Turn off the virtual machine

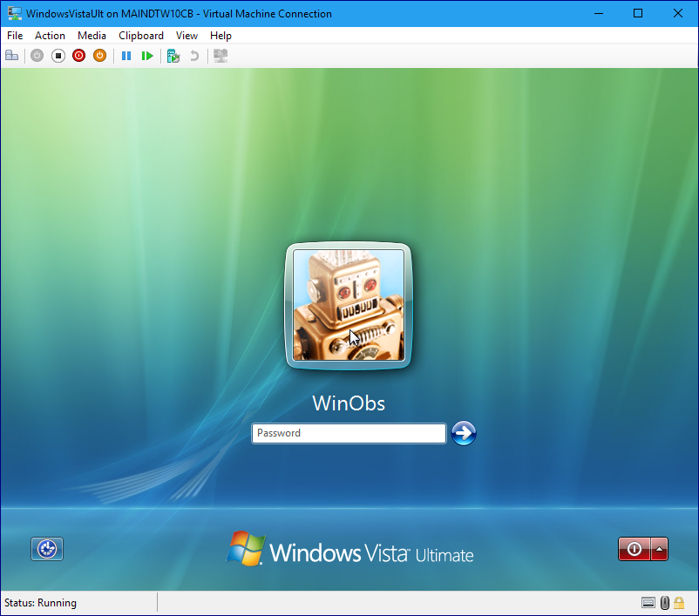(x=58, y=55)
